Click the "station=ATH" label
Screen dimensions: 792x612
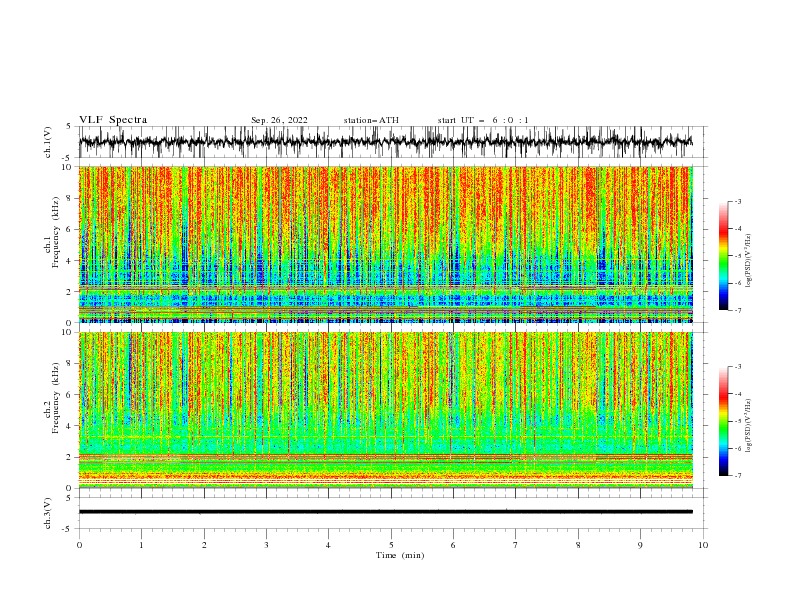(x=371, y=120)
